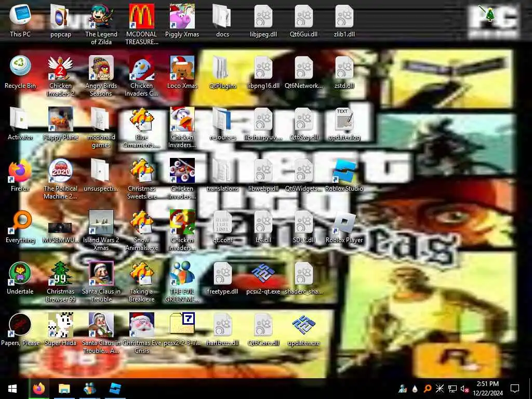
Task: Select the docs folder icon
Action: 222,16
